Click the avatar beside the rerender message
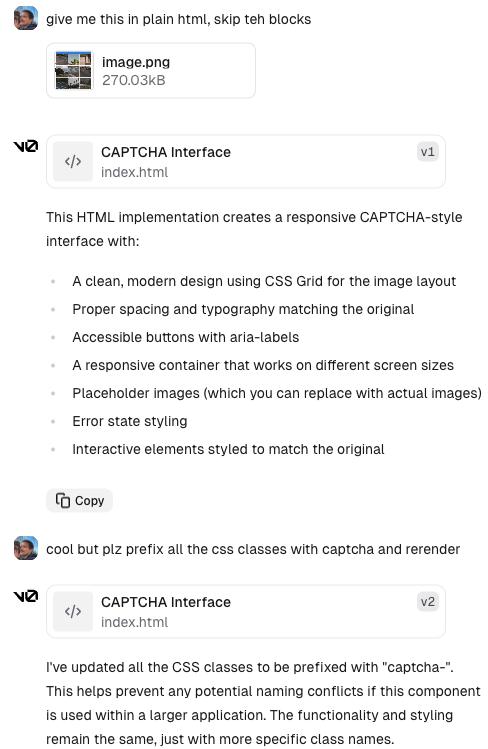 [x=26, y=548]
